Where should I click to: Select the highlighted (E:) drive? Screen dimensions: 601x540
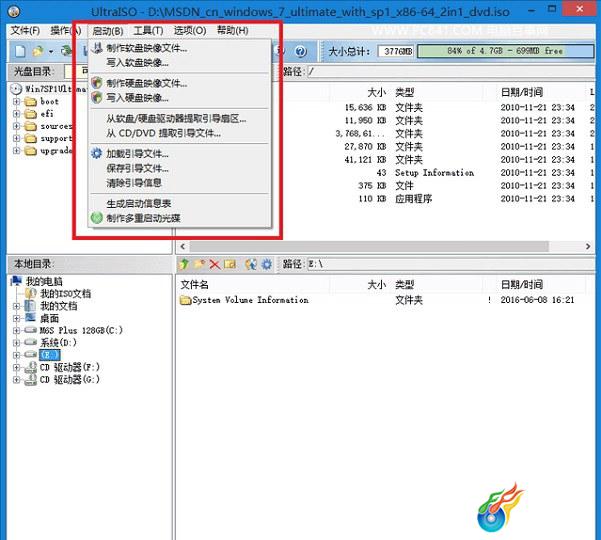tap(49, 355)
